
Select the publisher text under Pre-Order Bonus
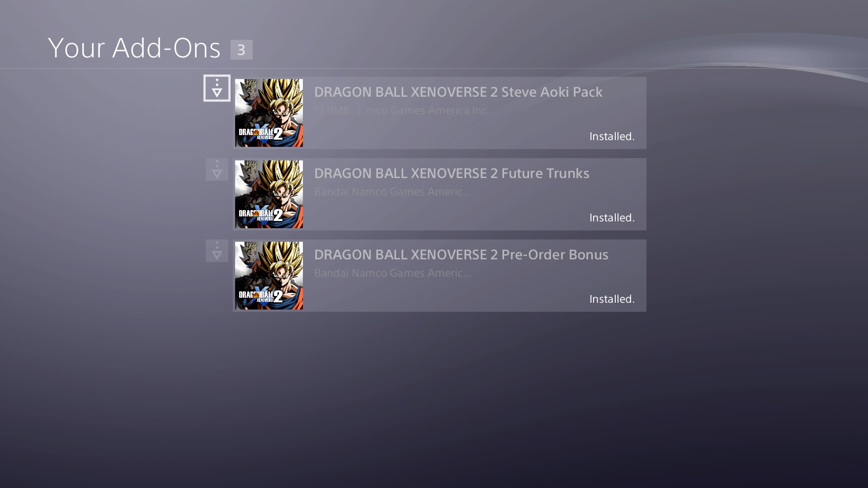(x=392, y=273)
